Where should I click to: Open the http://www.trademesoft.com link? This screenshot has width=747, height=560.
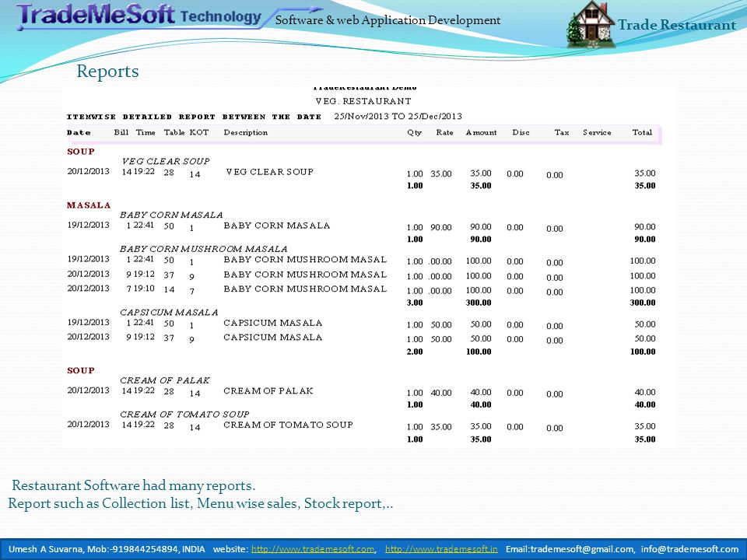point(313,549)
